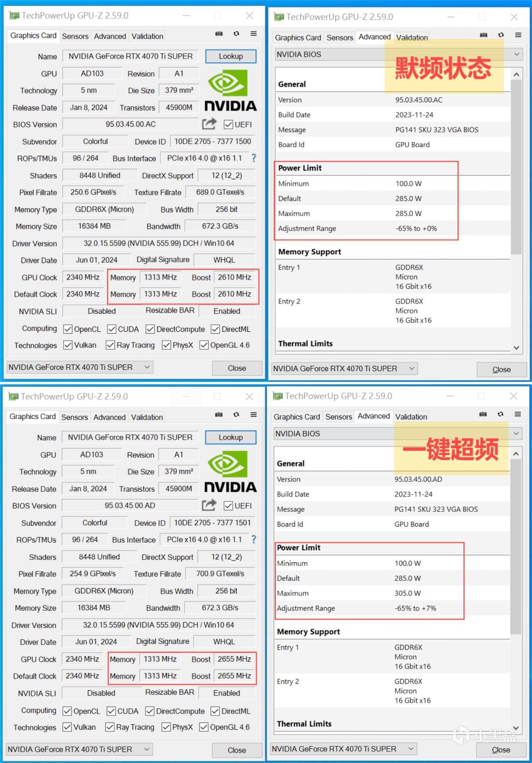
Task: Open the hamburger menu in 默频状态 window
Action: [518, 35]
